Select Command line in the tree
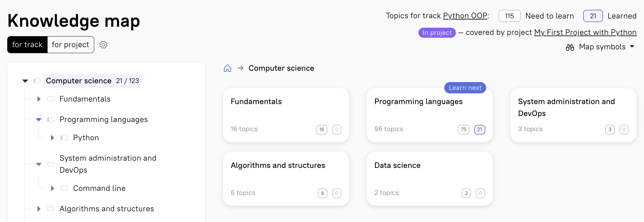The image size is (644, 222). click(99, 188)
